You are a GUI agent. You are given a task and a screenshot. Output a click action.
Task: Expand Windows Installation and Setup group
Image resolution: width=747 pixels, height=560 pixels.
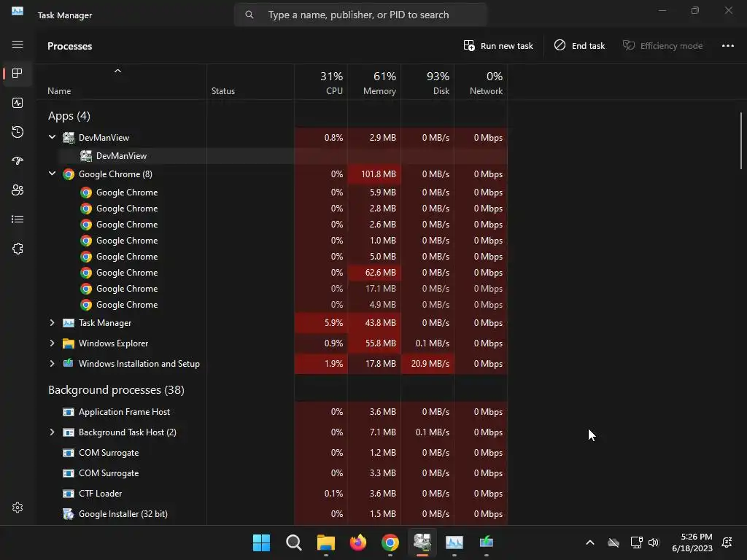pyautogui.click(x=52, y=363)
